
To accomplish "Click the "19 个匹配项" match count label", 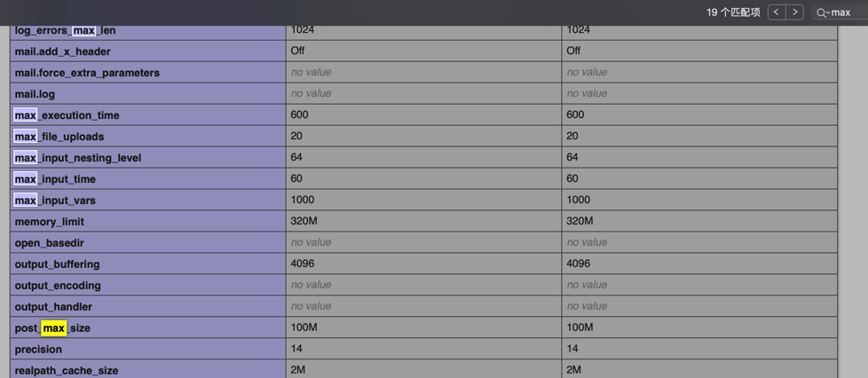I will coord(733,12).
